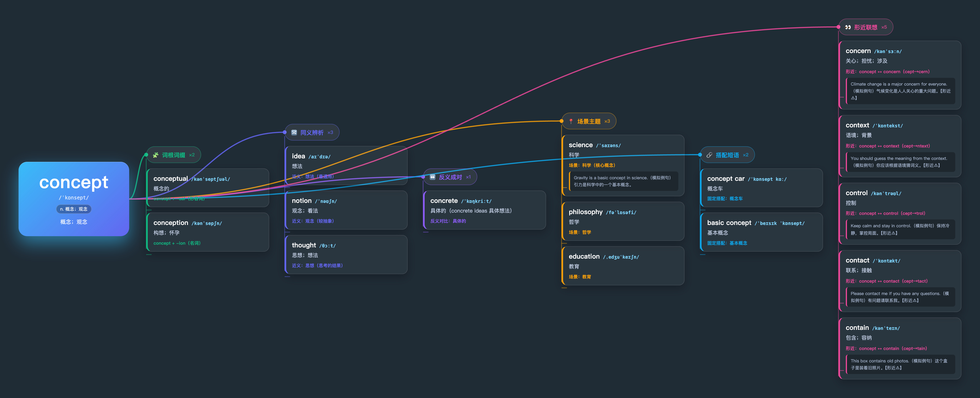Viewport: 980px width, 398px height.
Task: Select the control look-alike card
Action: pos(900,214)
